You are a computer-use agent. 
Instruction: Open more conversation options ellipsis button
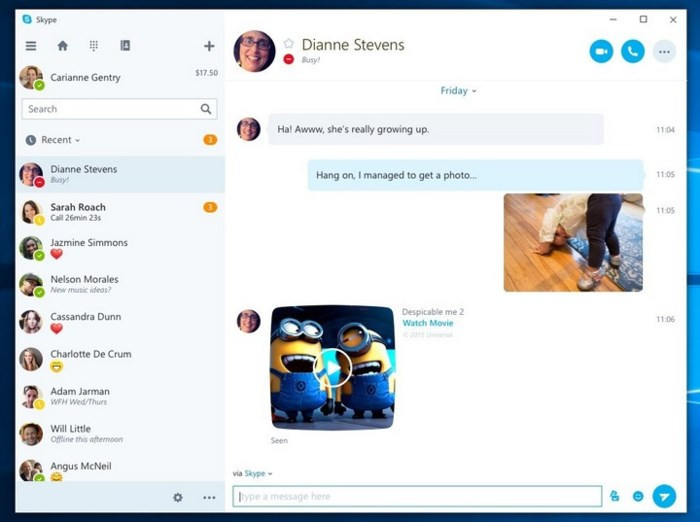(x=664, y=52)
